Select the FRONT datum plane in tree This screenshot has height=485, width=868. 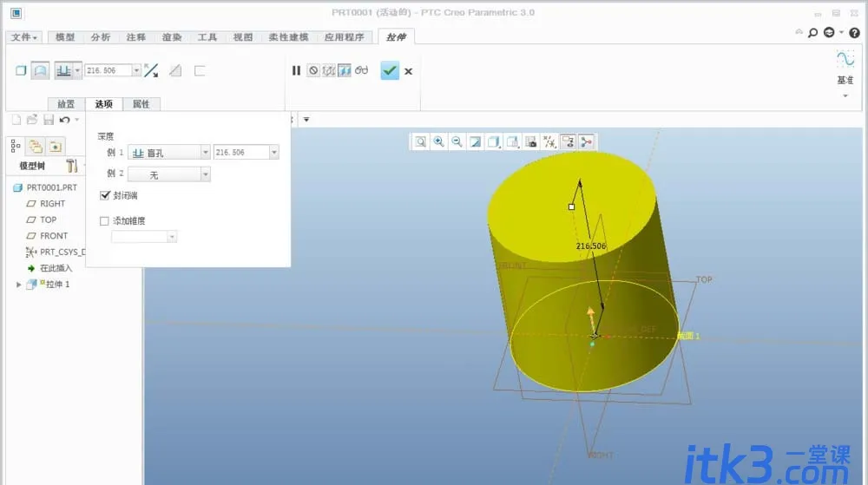pyautogui.click(x=53, y=236)
